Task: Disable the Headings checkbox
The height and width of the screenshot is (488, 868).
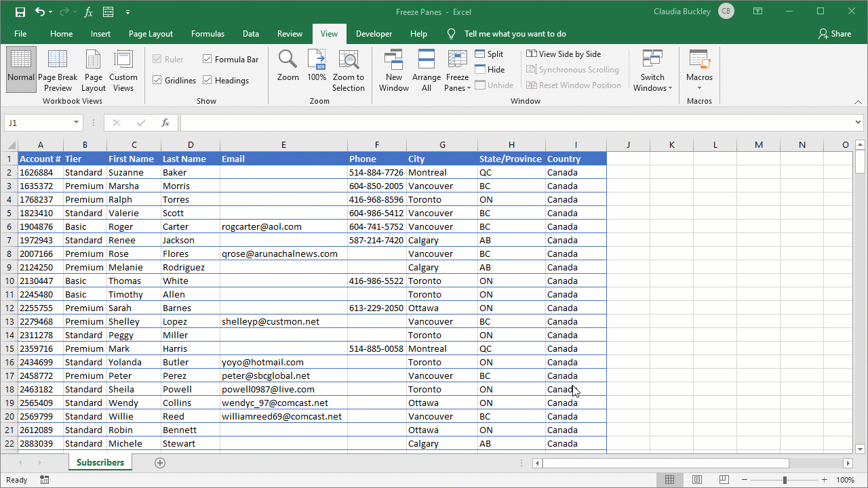Action: (208, 81)
